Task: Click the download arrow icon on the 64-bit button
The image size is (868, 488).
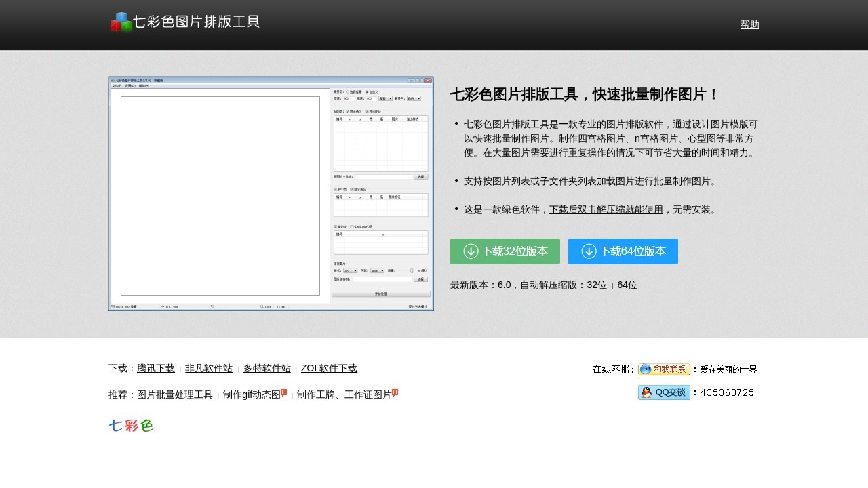Action: [x=589, y=251]
